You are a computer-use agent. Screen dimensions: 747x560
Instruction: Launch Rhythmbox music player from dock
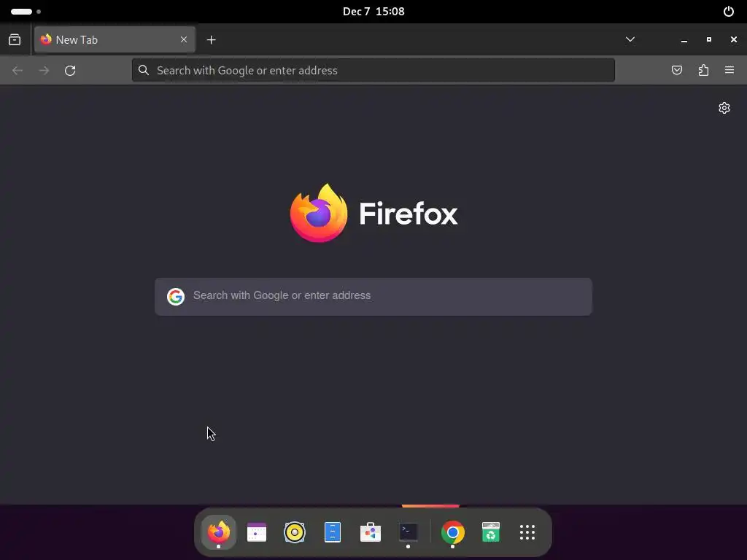tap(295, 532)
